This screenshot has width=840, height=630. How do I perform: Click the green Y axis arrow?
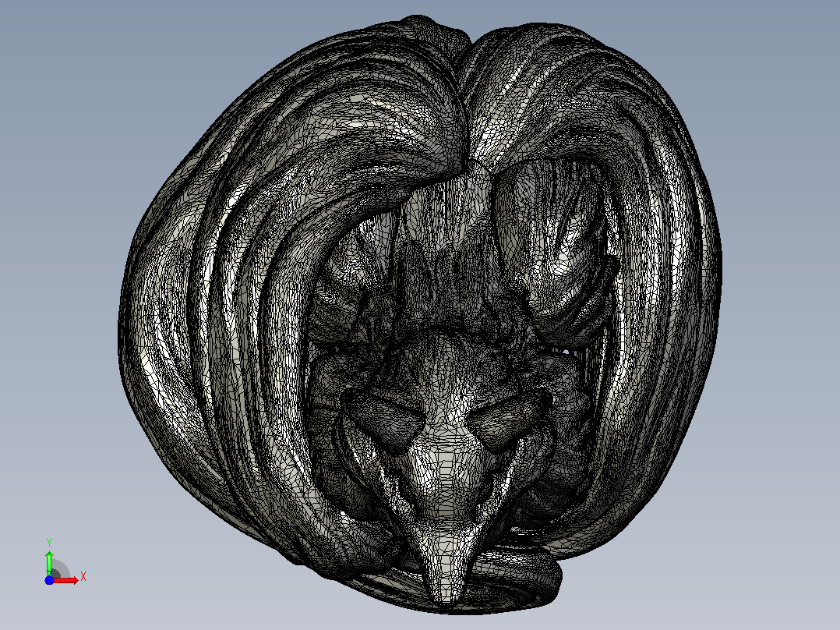click(49, 563)
